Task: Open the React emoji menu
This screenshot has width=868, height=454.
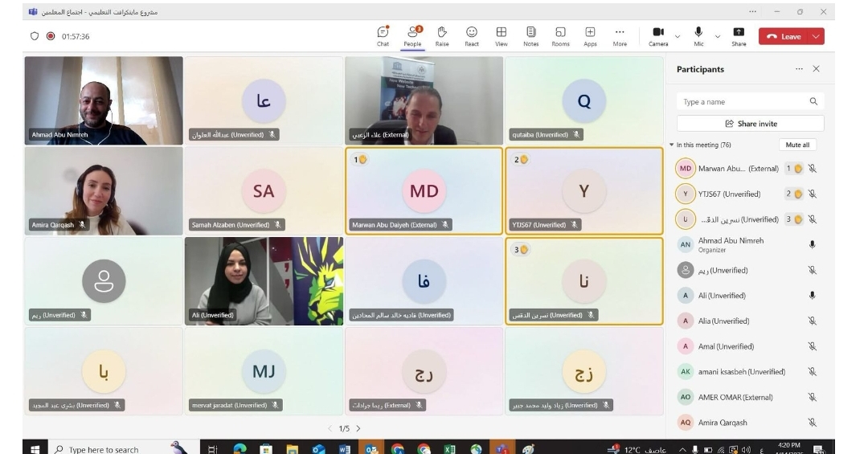Action: coord(472,36)
